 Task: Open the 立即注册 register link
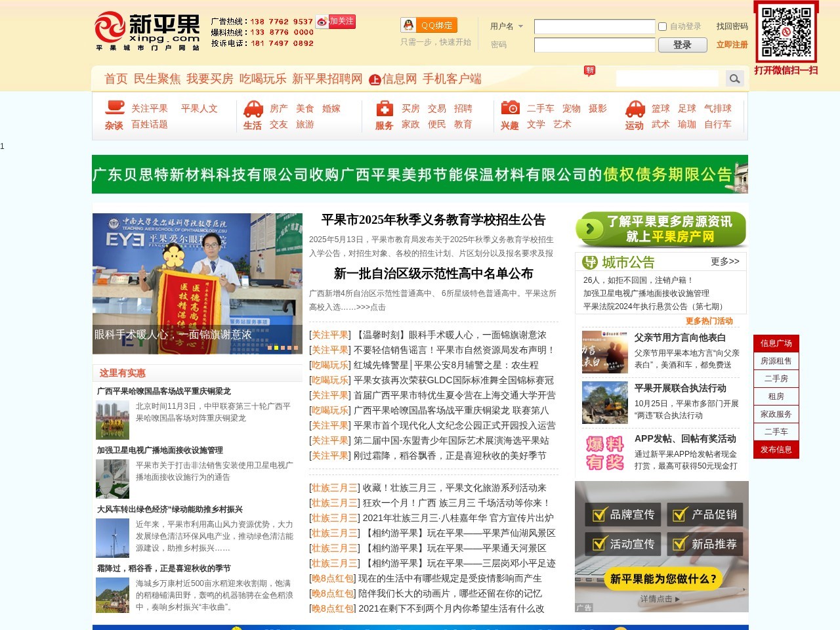click(x=732, y=45)
